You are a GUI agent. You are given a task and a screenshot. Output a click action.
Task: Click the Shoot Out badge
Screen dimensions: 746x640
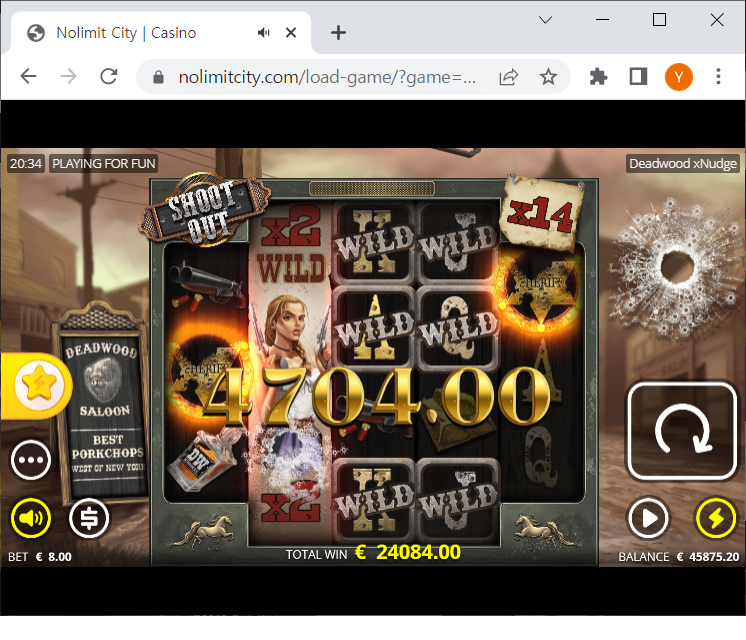click(x=205, y=210)
